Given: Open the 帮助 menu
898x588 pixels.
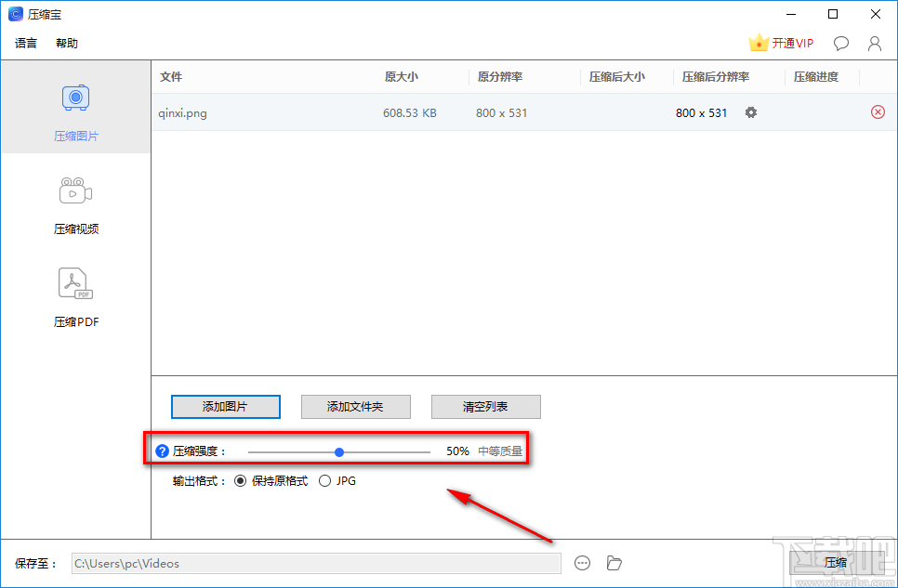Looking at the screenshot, I should pos(66,43).
